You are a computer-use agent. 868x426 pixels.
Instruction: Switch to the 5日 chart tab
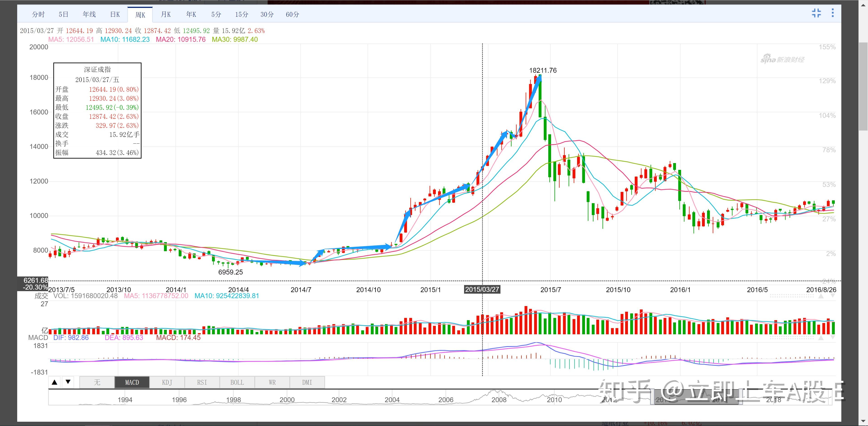point(63,14)
